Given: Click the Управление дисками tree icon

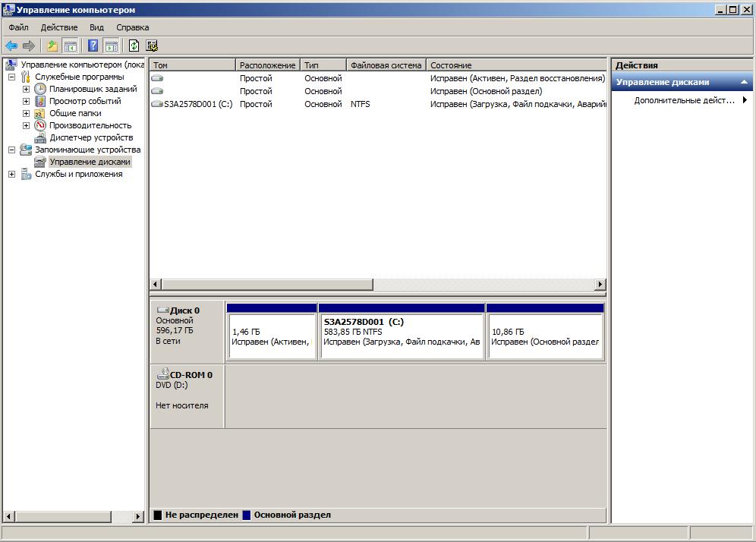Looking at the screenshot, I should point(40,162).
